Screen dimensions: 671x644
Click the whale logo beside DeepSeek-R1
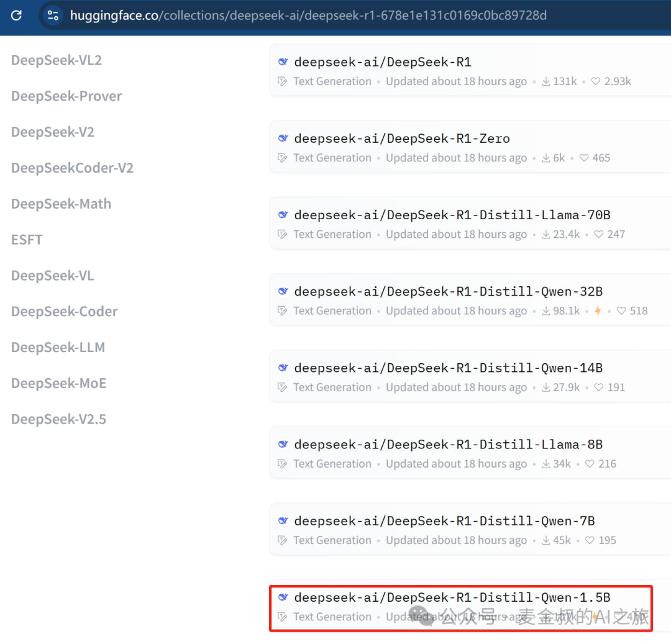[283, 62]
